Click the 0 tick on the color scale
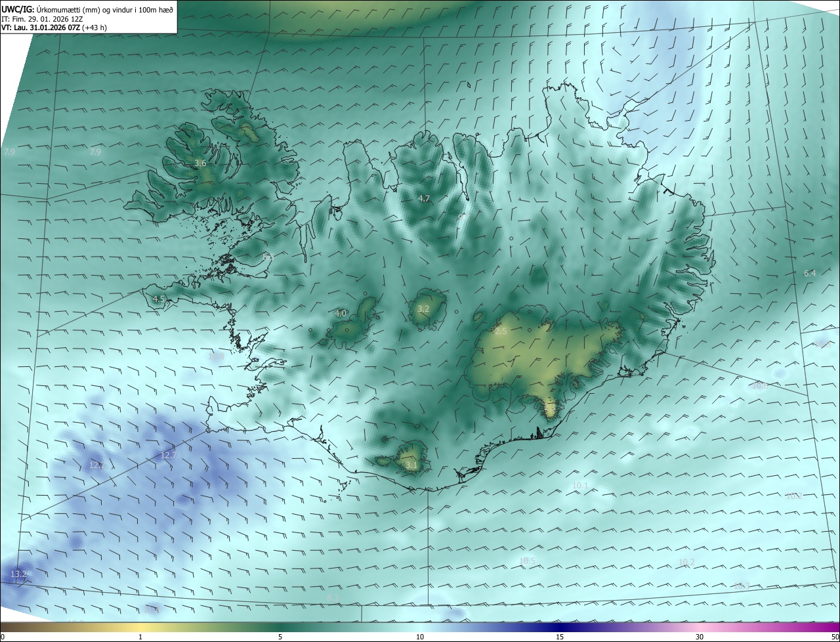The width and height of the screenshot is (840, 642). pos(3,637)
